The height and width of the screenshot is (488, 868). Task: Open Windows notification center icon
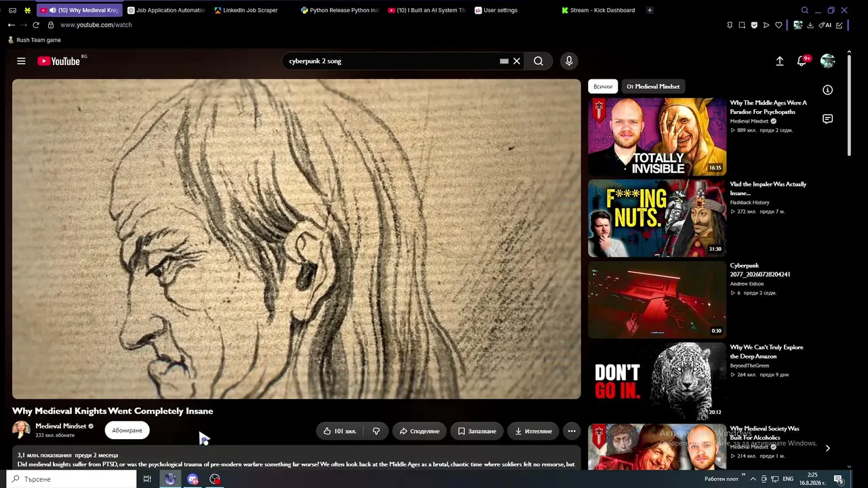click(839, 479)
